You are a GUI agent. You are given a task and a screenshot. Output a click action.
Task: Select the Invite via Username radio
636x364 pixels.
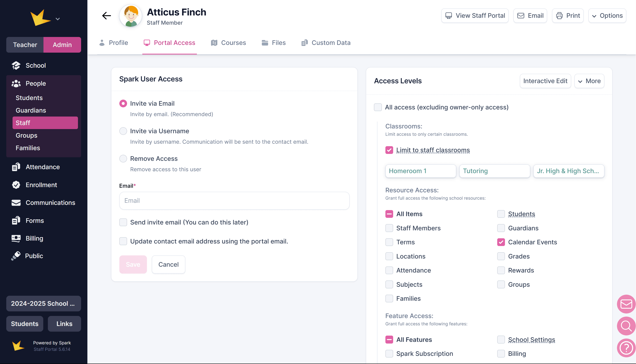tap(123, 131)
